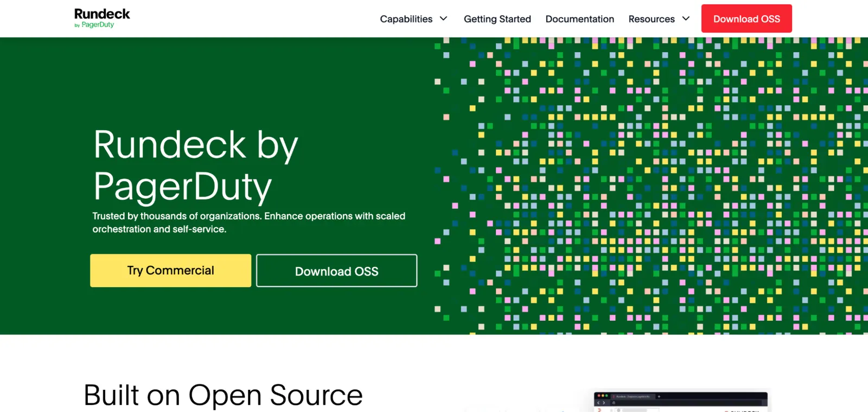Click the Rundeck product screenshot thumbnail
Viewport: 868px width, 412px height.
click(x=681, y=402)
